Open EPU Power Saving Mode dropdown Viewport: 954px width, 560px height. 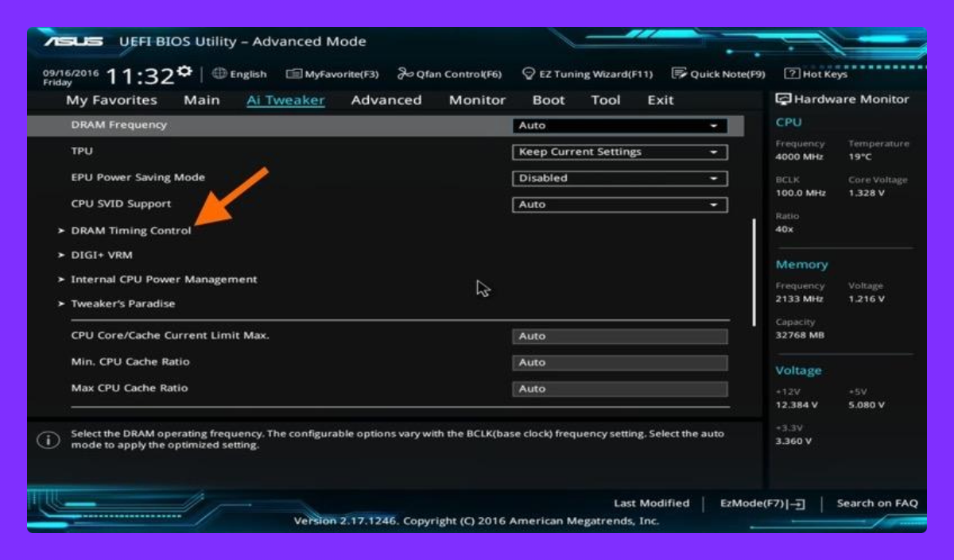620,178
